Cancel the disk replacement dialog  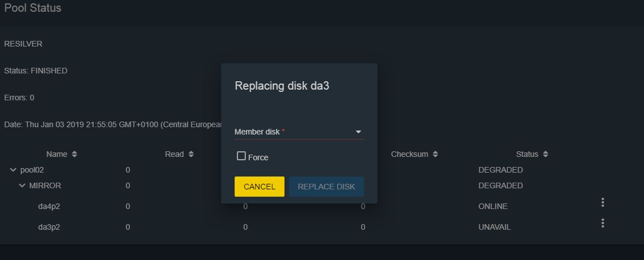260,187
